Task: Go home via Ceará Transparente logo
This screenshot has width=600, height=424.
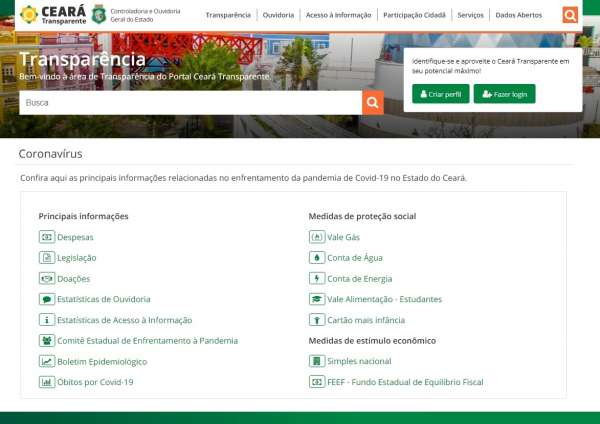Action: coord(53,15)
